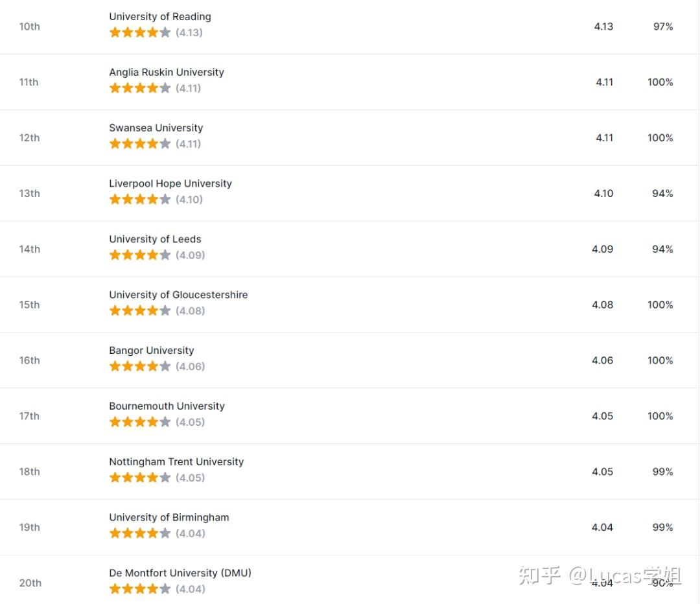This screenshot has width=700, height=604.
Task: Click the 10th rank position cell
Action: click(x=30, y=27)
